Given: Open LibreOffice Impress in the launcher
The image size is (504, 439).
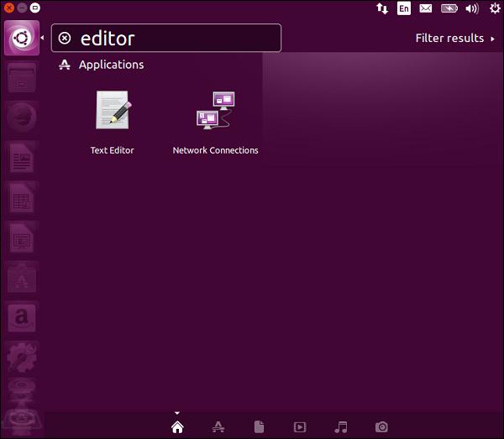Looking at the screenshot, I should click(21, 239).
